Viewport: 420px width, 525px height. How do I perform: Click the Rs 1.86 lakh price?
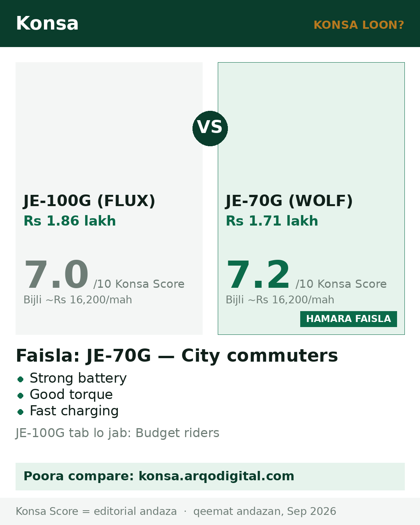coord(70,221)
